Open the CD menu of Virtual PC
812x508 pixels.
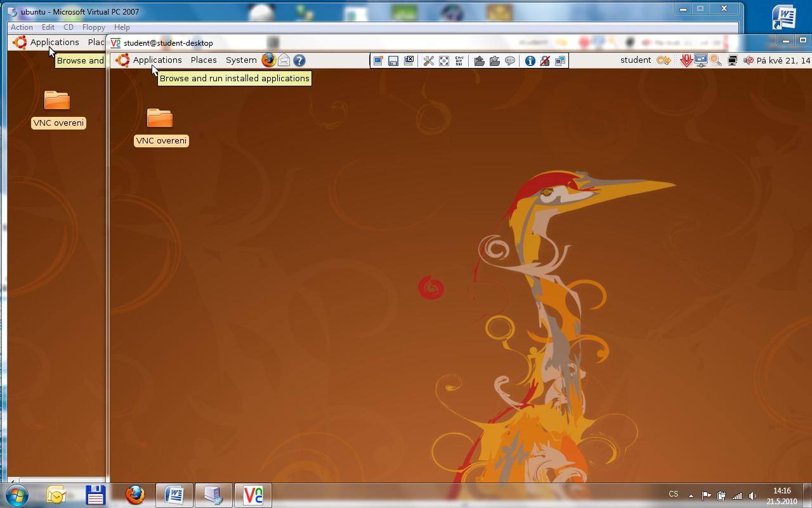[x=69, y=27]
